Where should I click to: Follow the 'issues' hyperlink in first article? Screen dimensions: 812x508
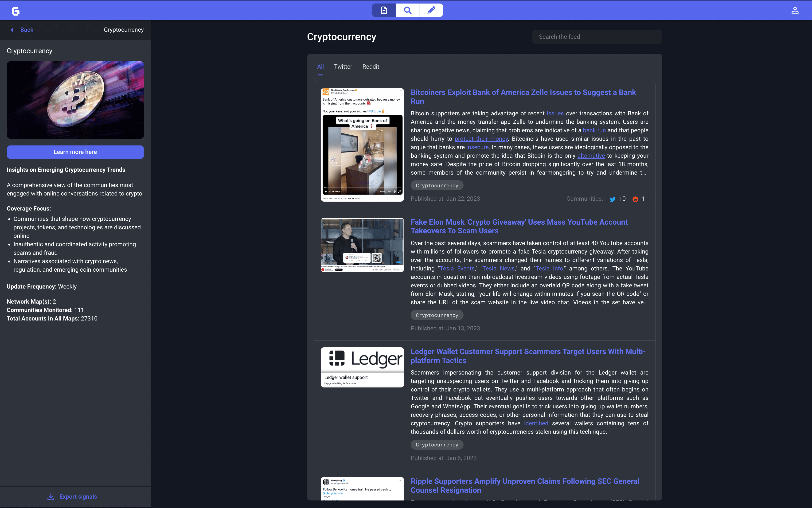tap(555, 113)
